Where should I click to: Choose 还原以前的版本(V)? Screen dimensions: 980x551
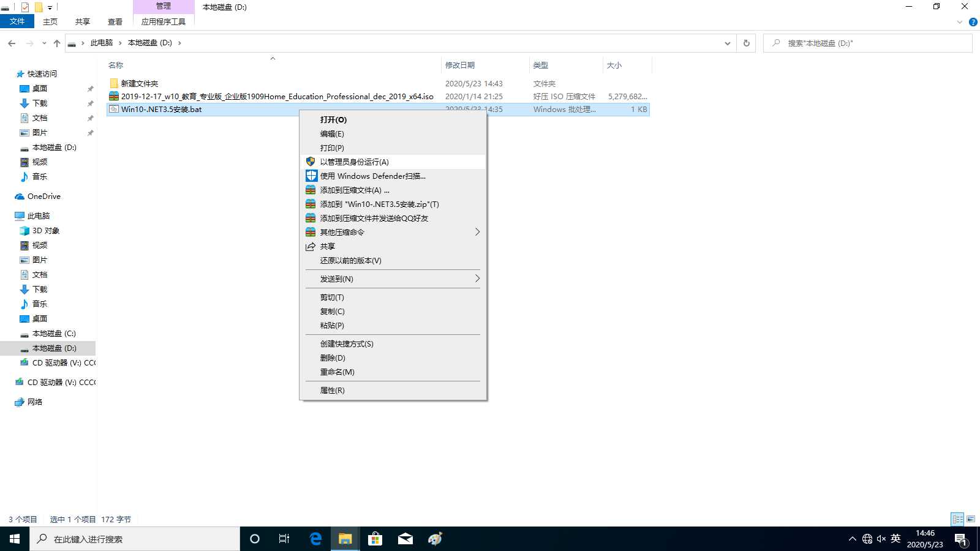click(393, 260)
